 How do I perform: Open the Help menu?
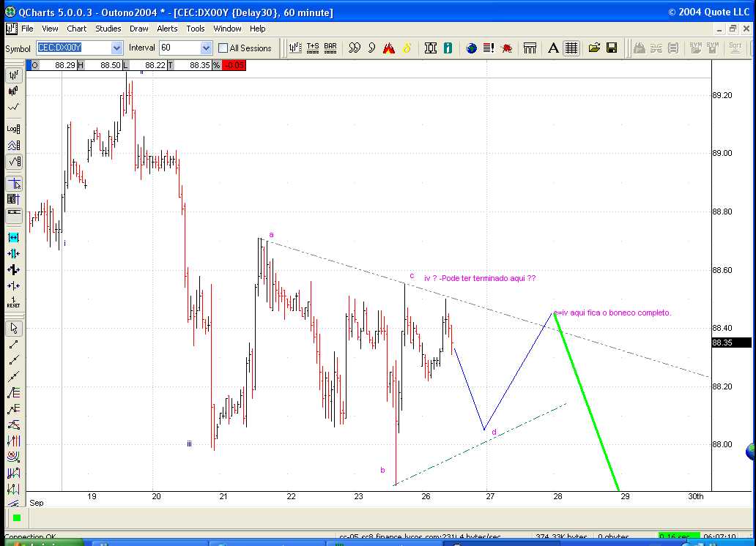[257, 29]
